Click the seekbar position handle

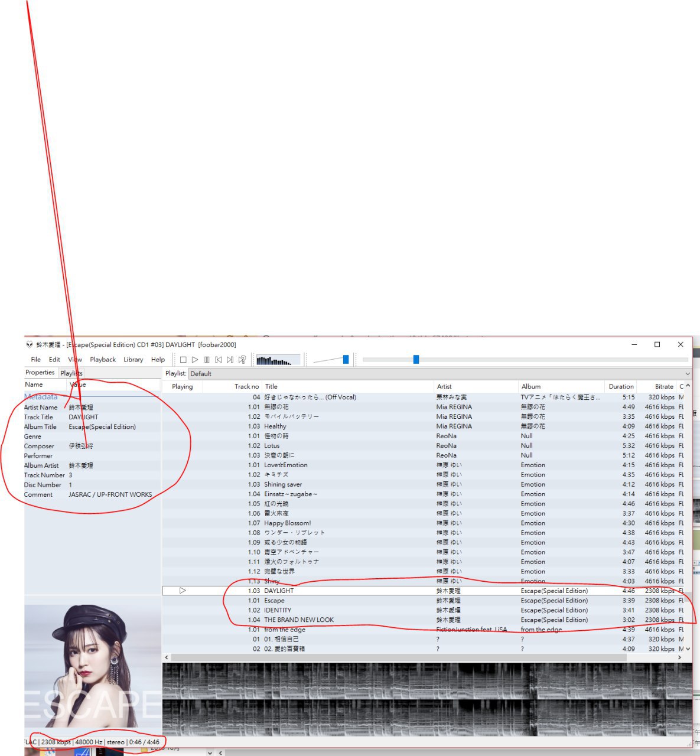pyautogui.click(x=416, y=359)
